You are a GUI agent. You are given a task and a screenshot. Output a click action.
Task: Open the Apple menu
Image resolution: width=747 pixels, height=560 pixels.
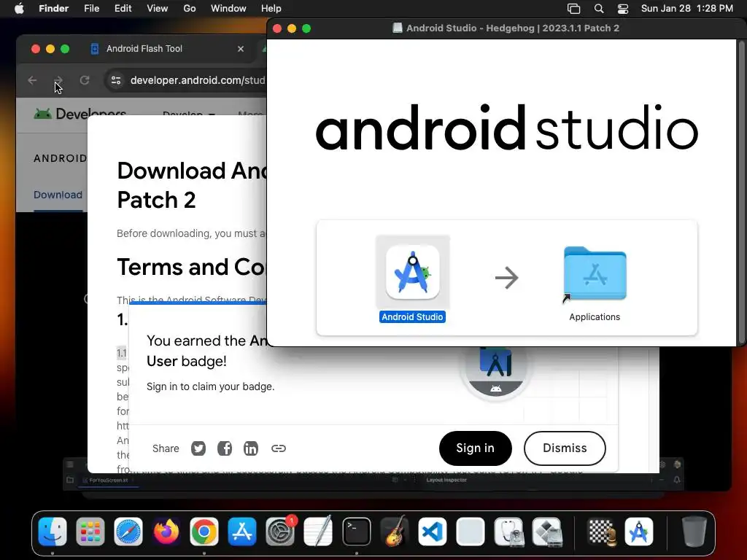click(19, 9)
